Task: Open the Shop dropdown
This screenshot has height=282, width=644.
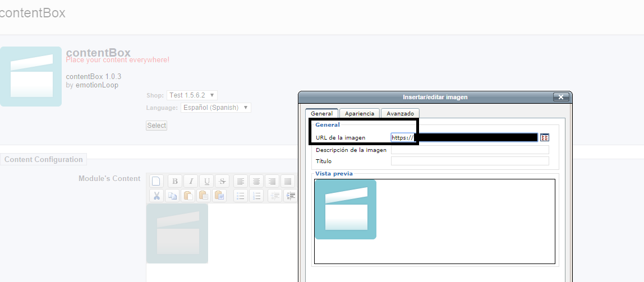Action: tap(192, 95)
